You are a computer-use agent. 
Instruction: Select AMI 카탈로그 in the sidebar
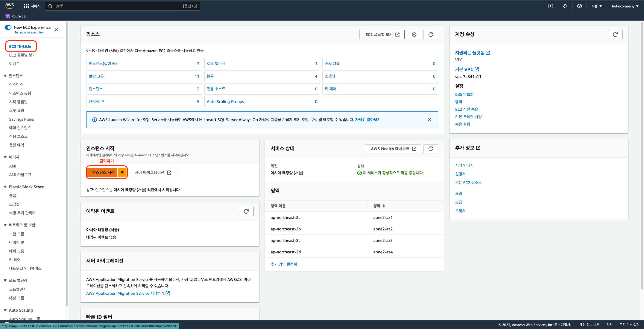pos(20,175)
